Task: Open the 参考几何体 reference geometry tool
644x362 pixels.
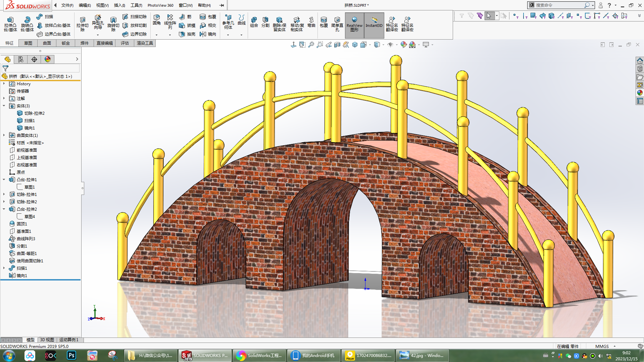Action: 228,22
